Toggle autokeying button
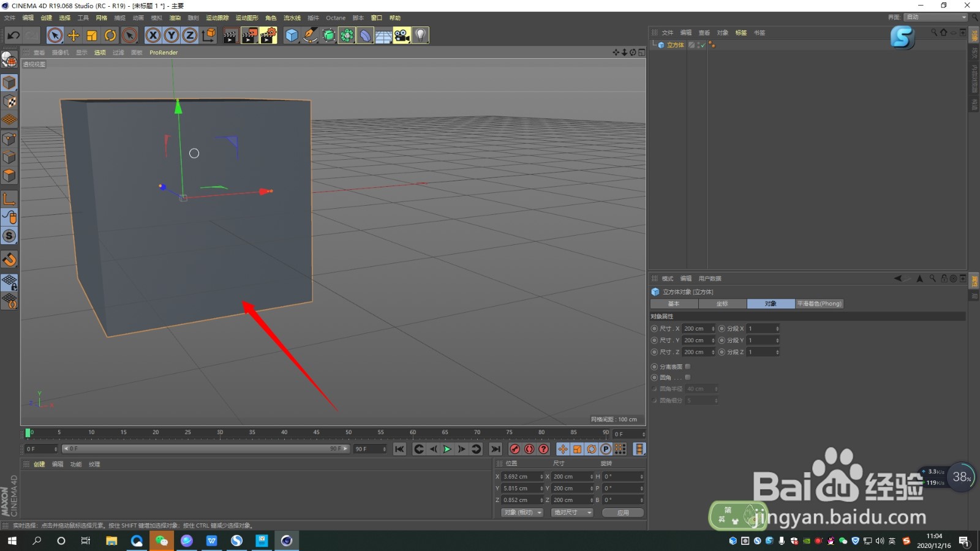Screen dimensions: 980x551 pyautogui.click(x=529, y=449)
